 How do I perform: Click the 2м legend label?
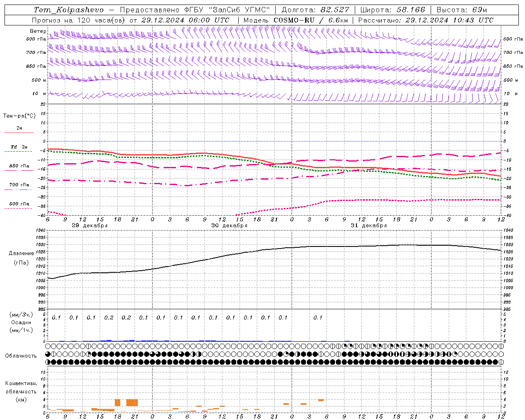click(x=19, y=128)
